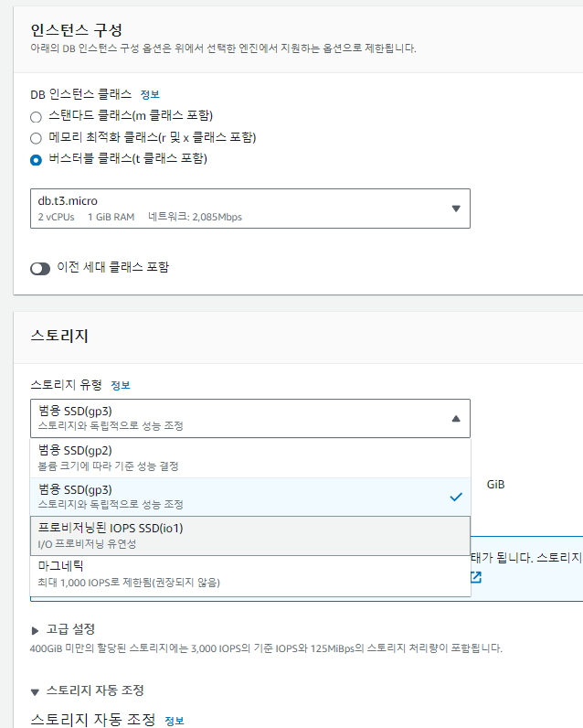Click the checkmark on the gp3 option
583x728 pixels.
456,497
